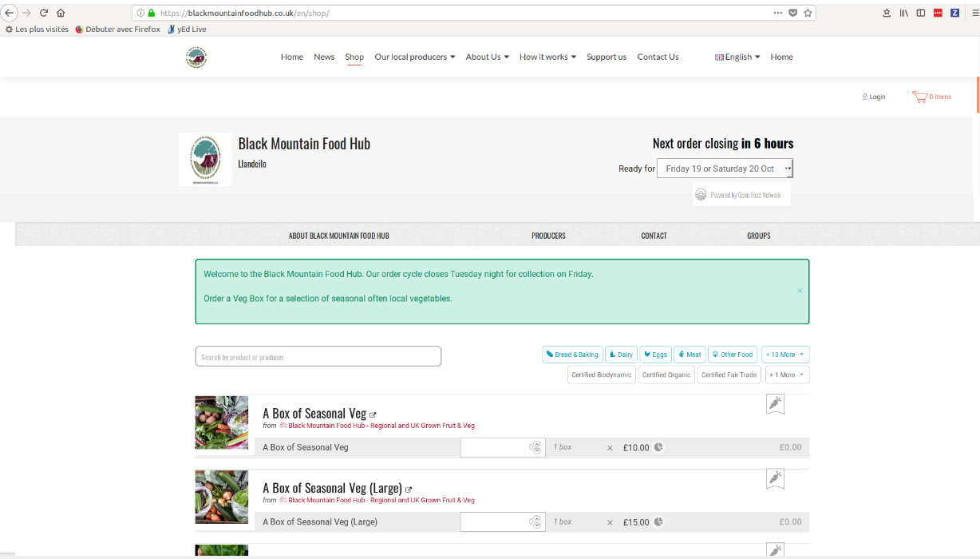Toggle the Meat category filter
Image resolution: width=980 pixels, height=559 pixels.
tap(690, 355)
